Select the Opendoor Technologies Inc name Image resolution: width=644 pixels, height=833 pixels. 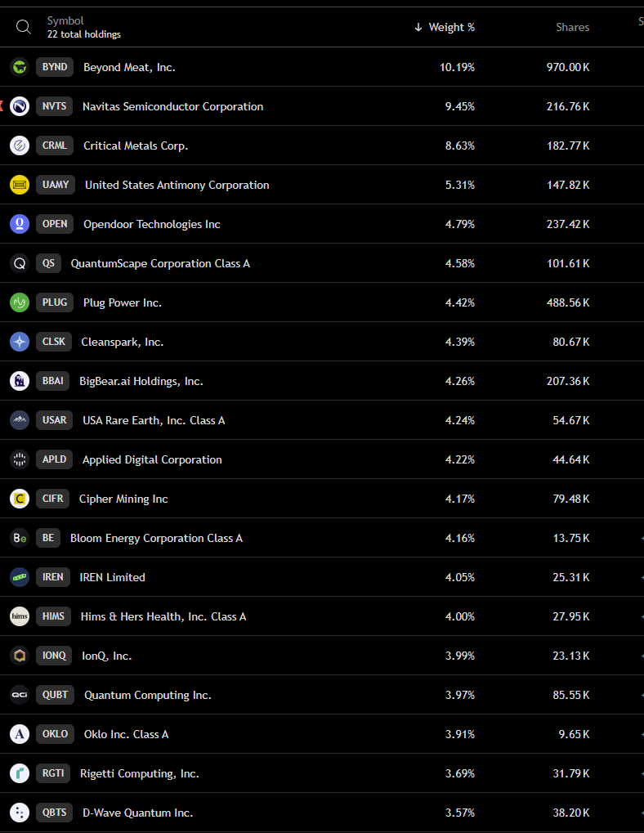(152, 224)
